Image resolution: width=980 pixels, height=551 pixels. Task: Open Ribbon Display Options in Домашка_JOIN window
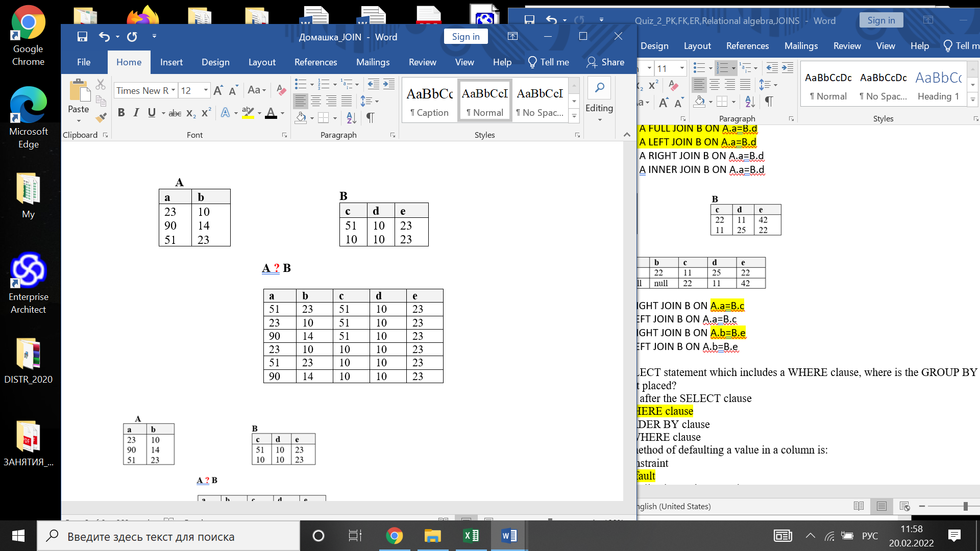point(512,36)
